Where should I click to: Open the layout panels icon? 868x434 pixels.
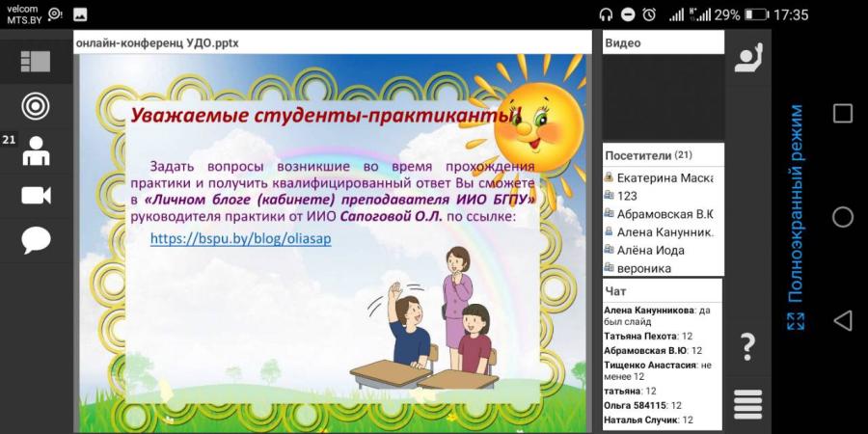point(36,62)
